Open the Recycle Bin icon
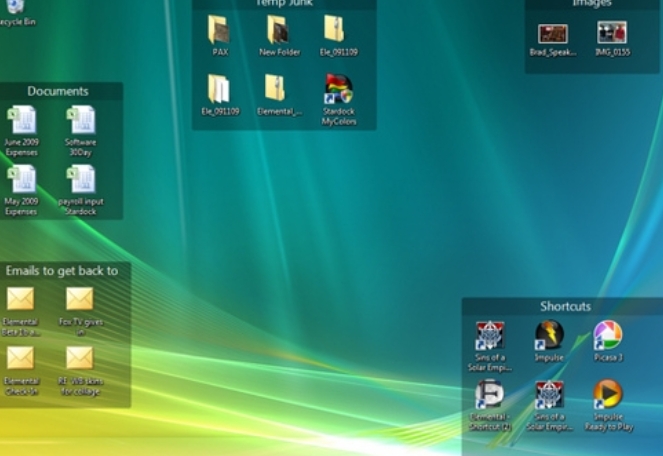This screenshot has height=456, width=663. pyautogui.click(x=16, y=6)
